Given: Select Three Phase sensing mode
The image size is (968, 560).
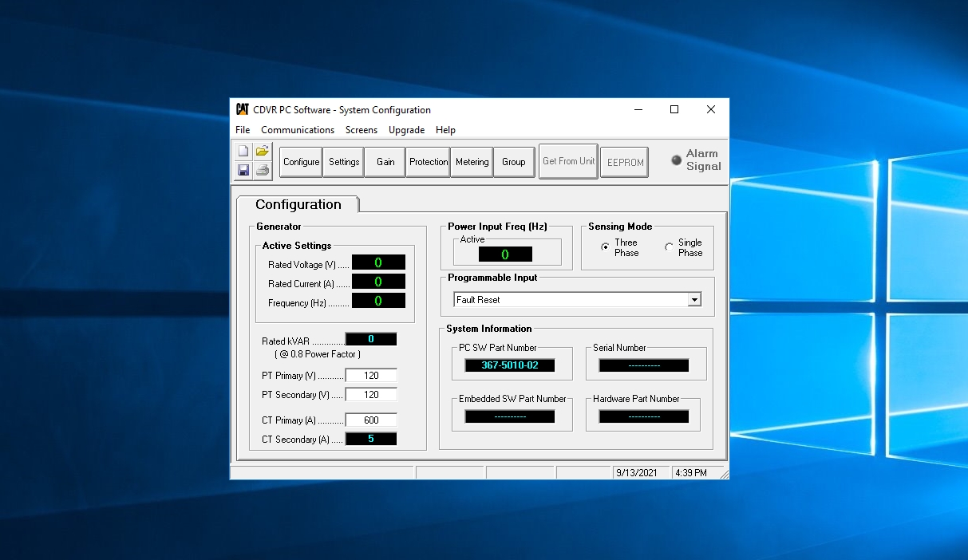Looking at the screenshot, I should coord(605,246).
